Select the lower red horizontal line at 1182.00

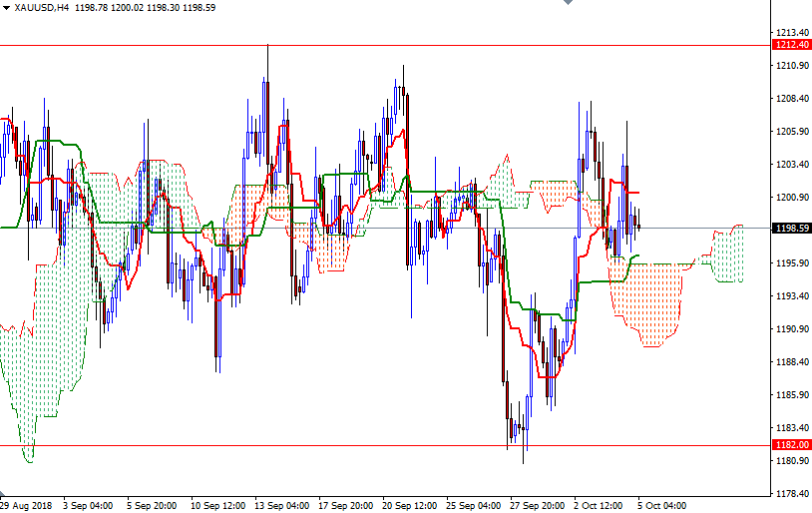tap(399, 446)
